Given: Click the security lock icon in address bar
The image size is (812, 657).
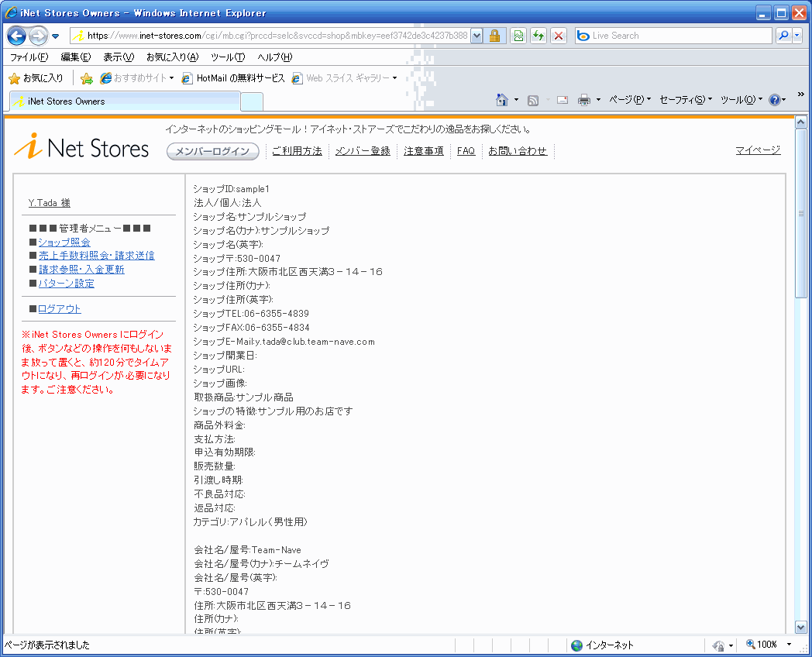Looking at the screenshot, I should [x=494, y=36].
